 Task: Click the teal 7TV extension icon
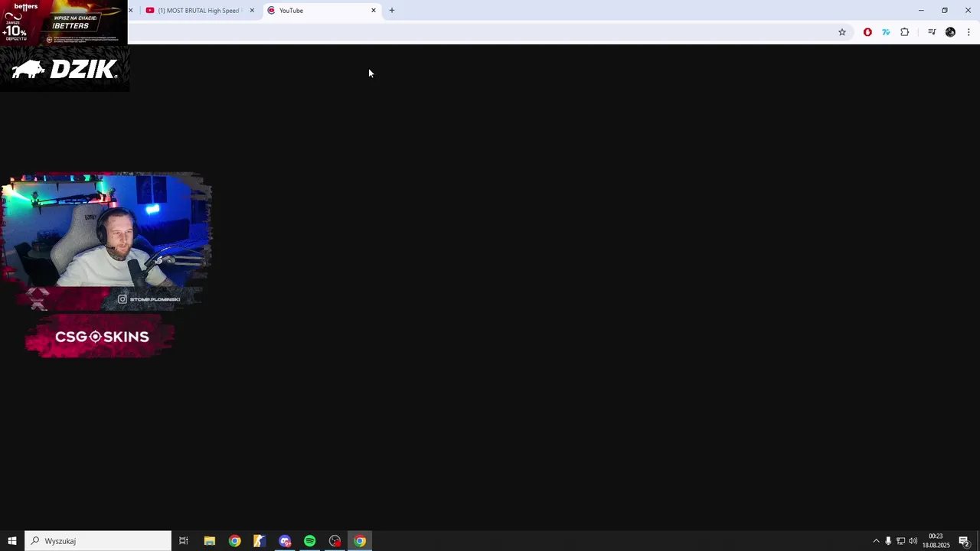(x=886, y=32)
